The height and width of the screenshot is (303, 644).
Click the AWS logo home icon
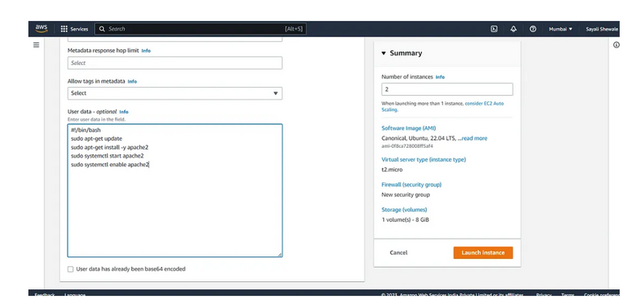pos(41,29)
